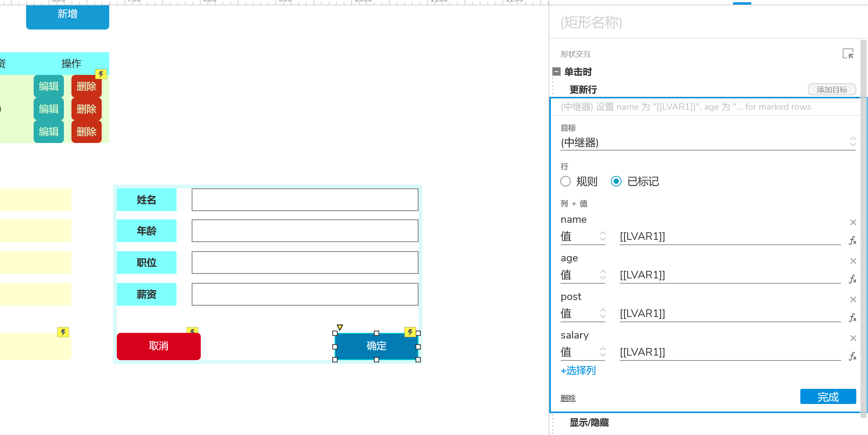Open the 目标 (中继器) target dropdown
868x435 pixels.
click(x=707, y=143)
